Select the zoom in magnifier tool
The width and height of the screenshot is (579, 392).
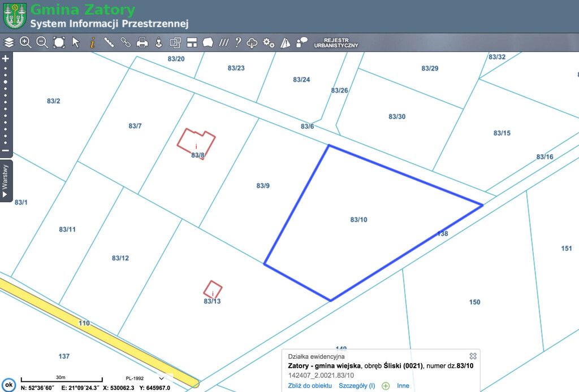[25, 43]
